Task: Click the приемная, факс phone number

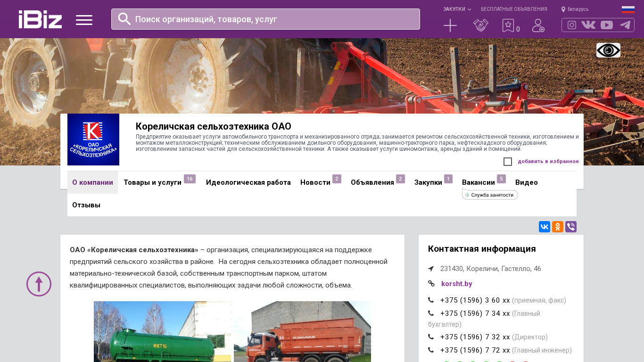Action: tap(475, 300)
